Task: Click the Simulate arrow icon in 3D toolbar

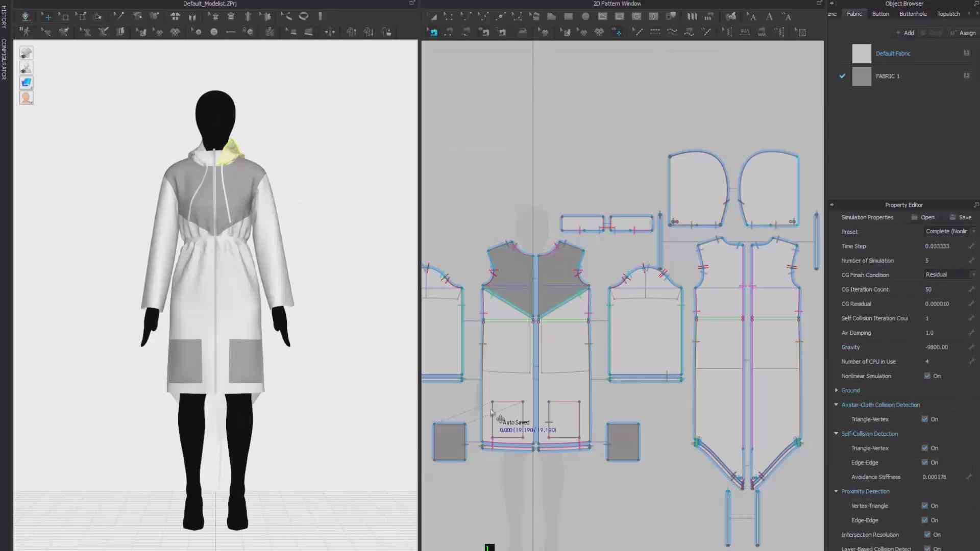Action: tap(26, 16)
